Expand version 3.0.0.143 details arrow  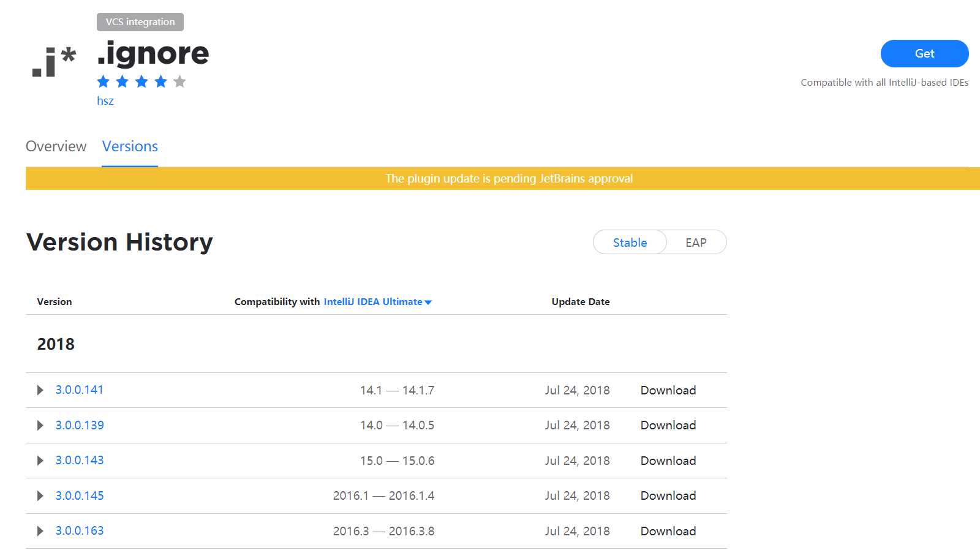[x=40, y=461]
